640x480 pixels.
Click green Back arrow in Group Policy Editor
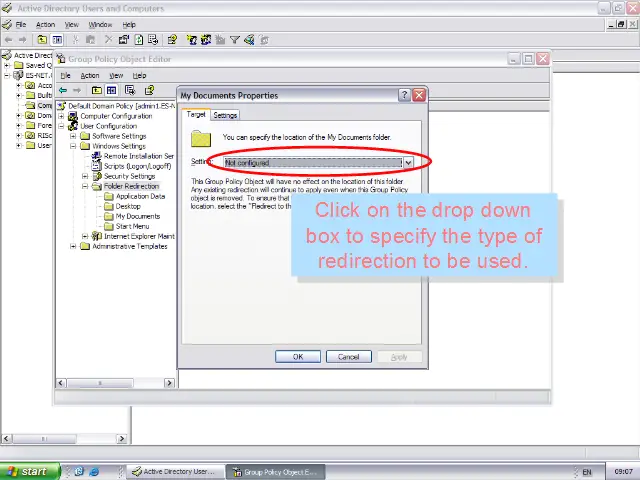tap(63, 90)
